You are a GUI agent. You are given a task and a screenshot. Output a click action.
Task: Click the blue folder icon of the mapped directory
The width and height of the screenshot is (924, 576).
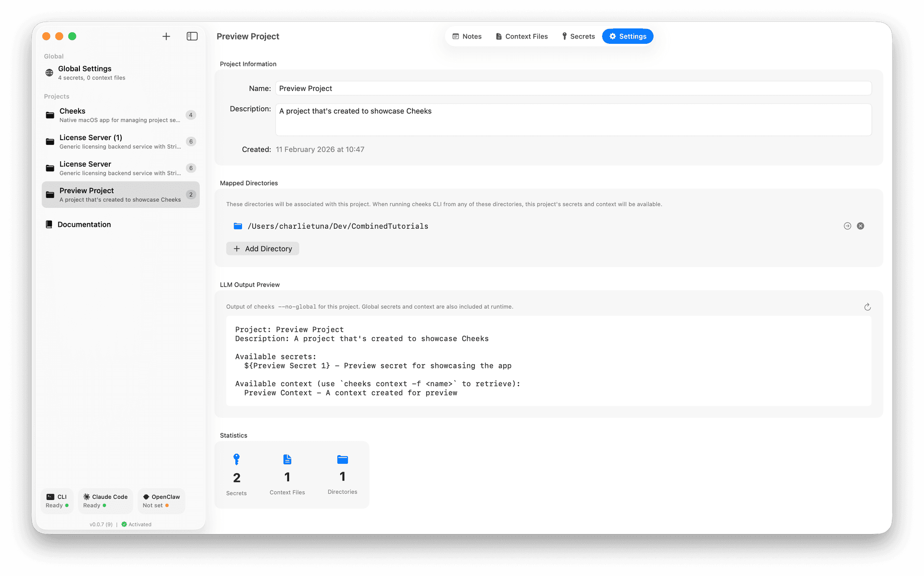[238, 226]
